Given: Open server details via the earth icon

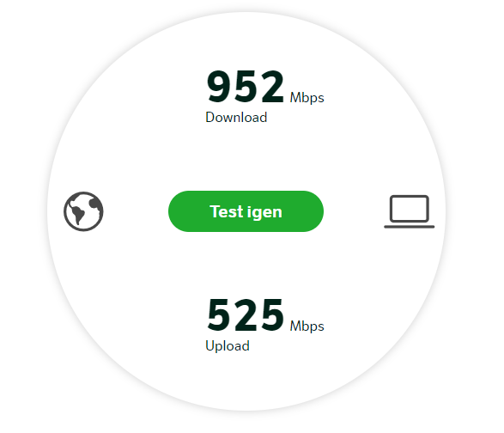Looking at the screenshot, I should coord(83,211).
